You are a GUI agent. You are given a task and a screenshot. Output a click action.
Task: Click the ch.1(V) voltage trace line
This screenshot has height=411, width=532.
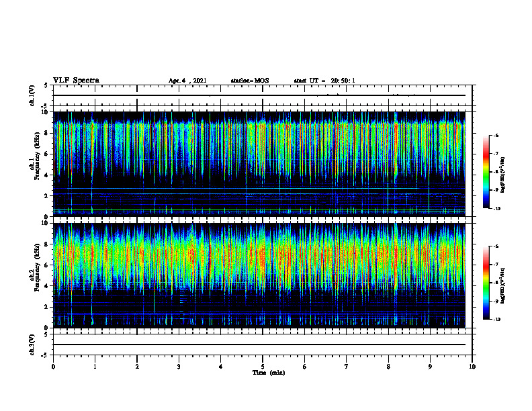point(259,95)
